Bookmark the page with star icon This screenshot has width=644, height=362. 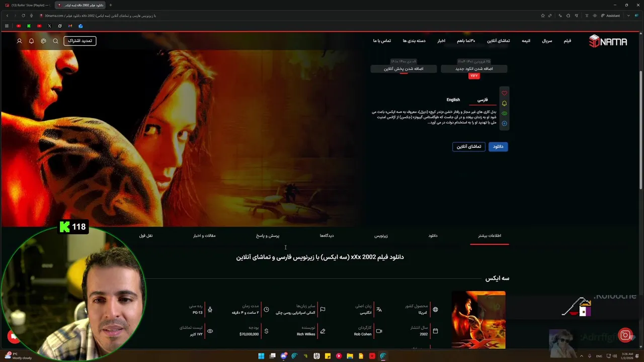[543, 16]
